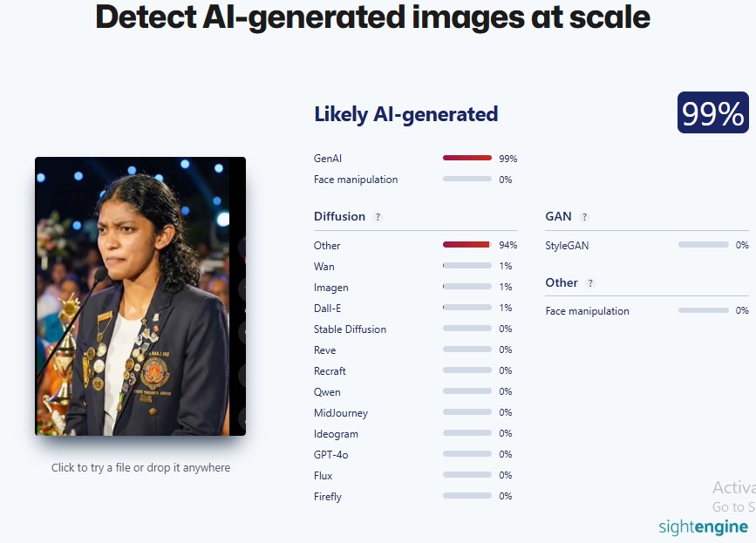This screenshot has height=543, width=756.
Task: Click the Other section help icon
Action: [590, 282]
